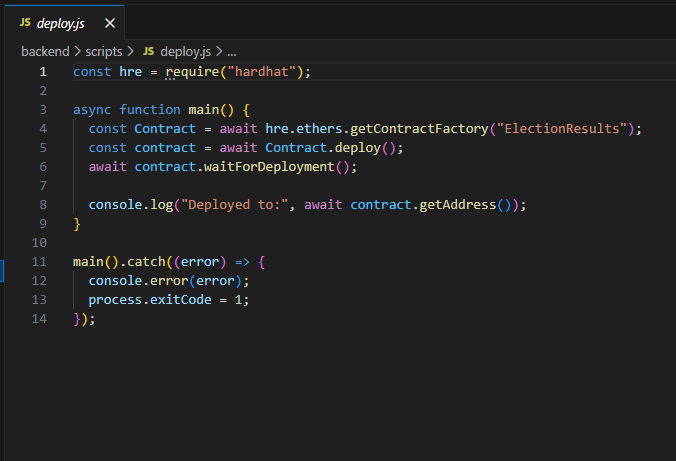Click the "hardhat" string literal

tap(262, 72)
